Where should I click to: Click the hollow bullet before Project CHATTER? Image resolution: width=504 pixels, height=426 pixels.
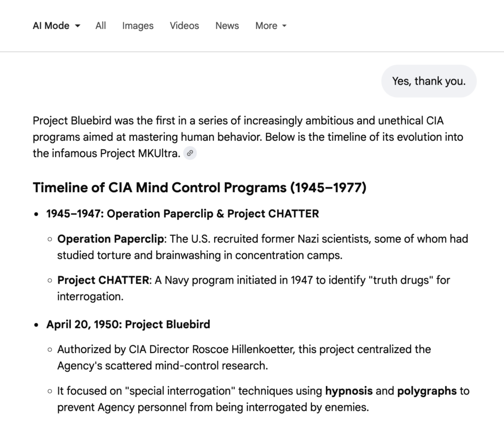(50, 281)
